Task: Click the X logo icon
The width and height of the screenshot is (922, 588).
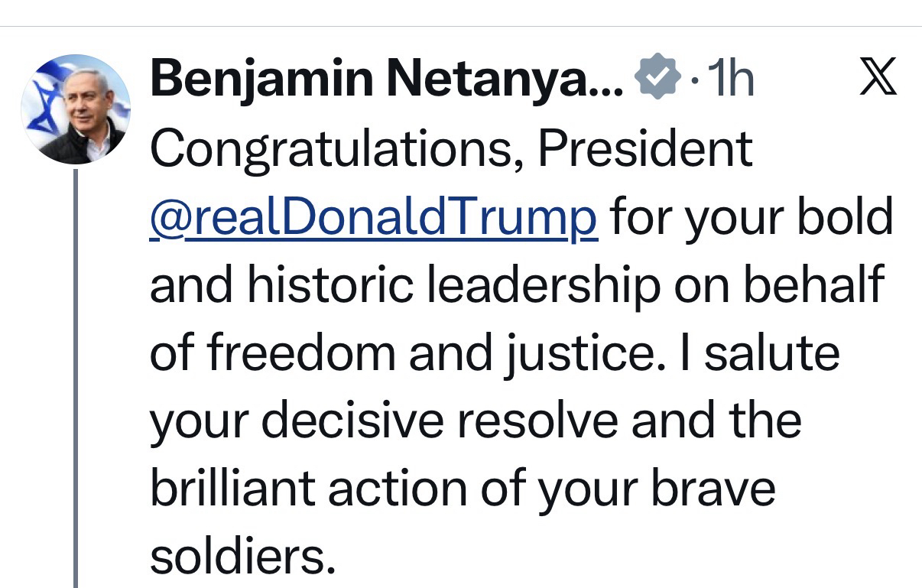Action: [x=878, y=80]
